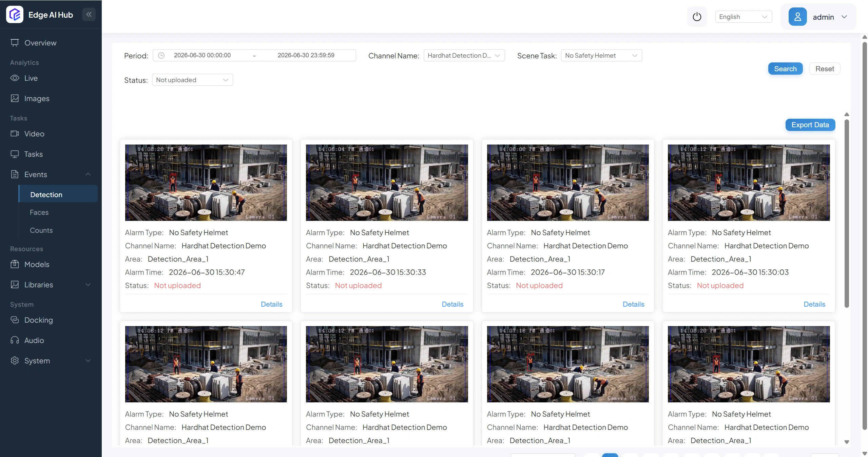Click the Search button
This screenshot has width=868, height=457.
tap(785, 69)
